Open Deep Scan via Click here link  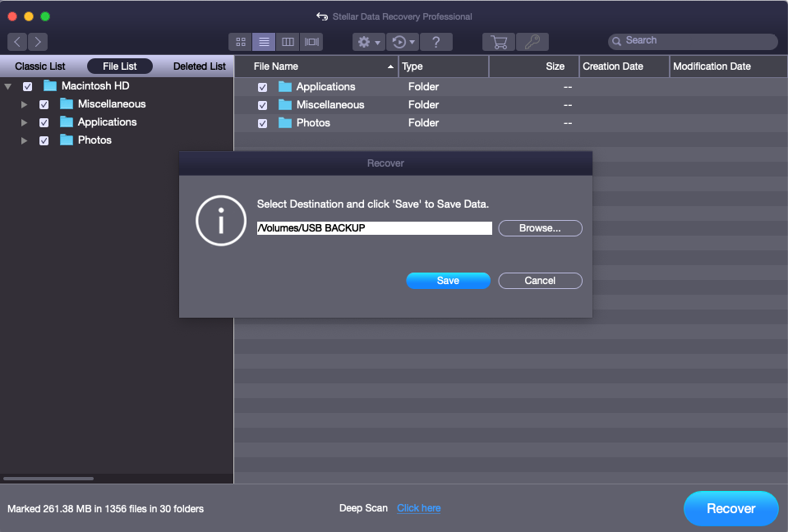point(418,508)
